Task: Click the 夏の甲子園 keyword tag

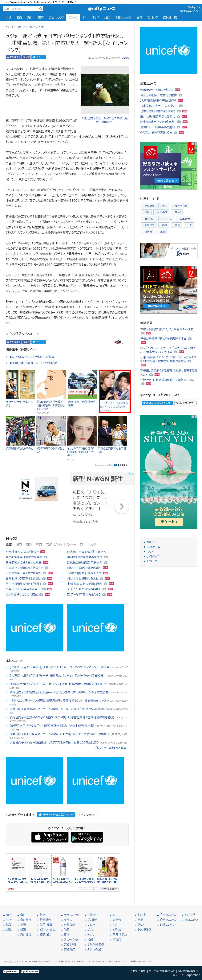Action: (x=180, y=206)
